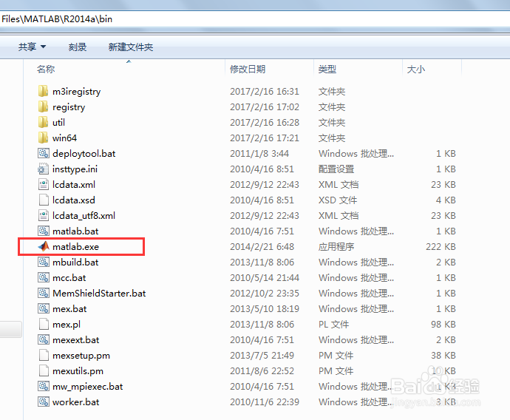Click the mbuild.bat batch file icon
Viewport: 510px width, 420px height.
click(x=44, y=262)
